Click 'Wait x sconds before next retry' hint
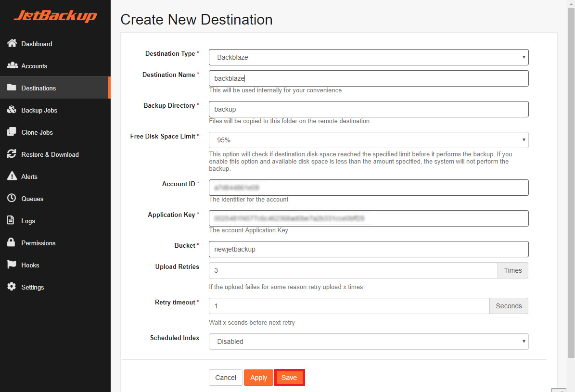Screen dimensions: 575x392 (252, 323)
